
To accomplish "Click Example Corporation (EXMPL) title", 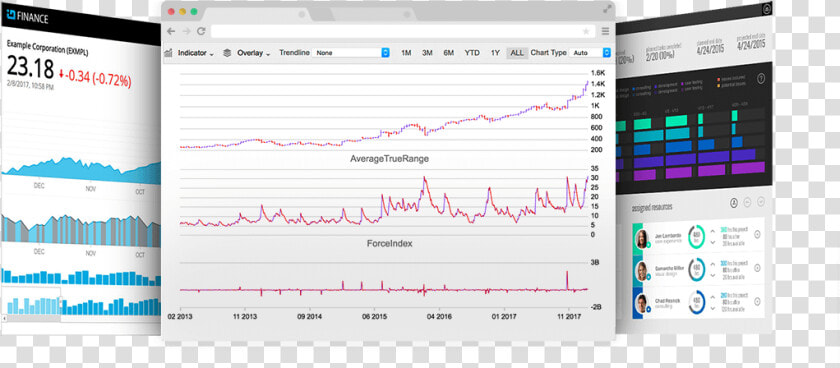I will (x=47, y=49).
